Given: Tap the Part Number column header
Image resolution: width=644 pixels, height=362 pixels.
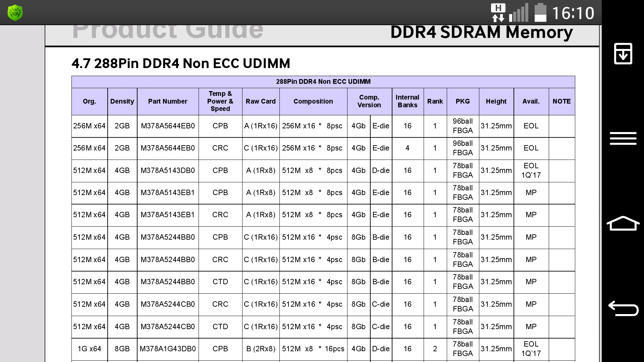Looking at the screenshot, I should pos(168,101).
